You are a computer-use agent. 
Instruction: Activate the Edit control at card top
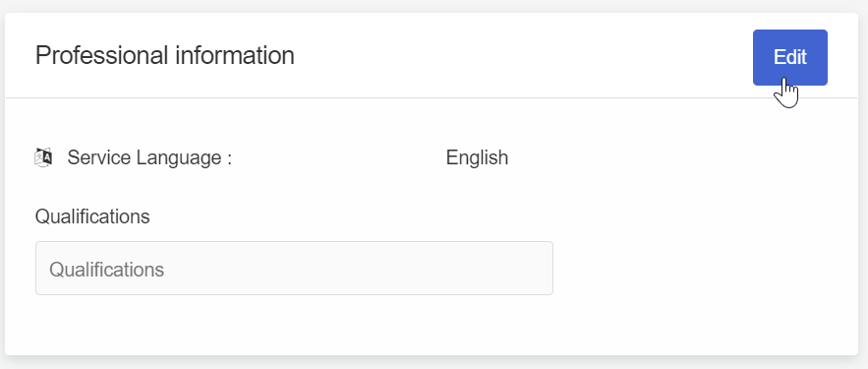790,58
